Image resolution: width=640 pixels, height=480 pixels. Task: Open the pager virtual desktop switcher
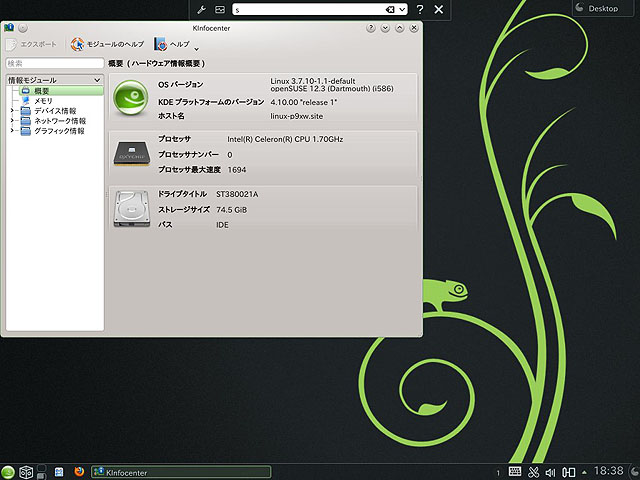point(42,472)
